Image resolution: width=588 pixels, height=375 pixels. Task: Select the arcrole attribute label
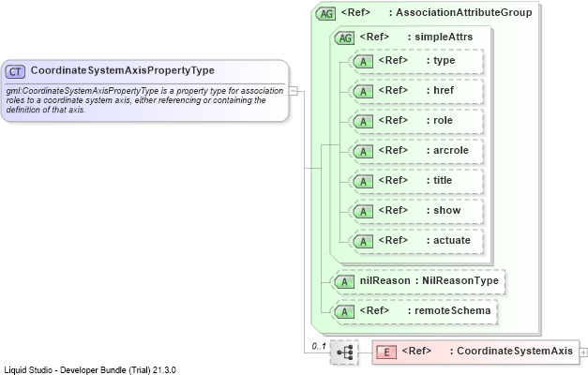point(451,150)
